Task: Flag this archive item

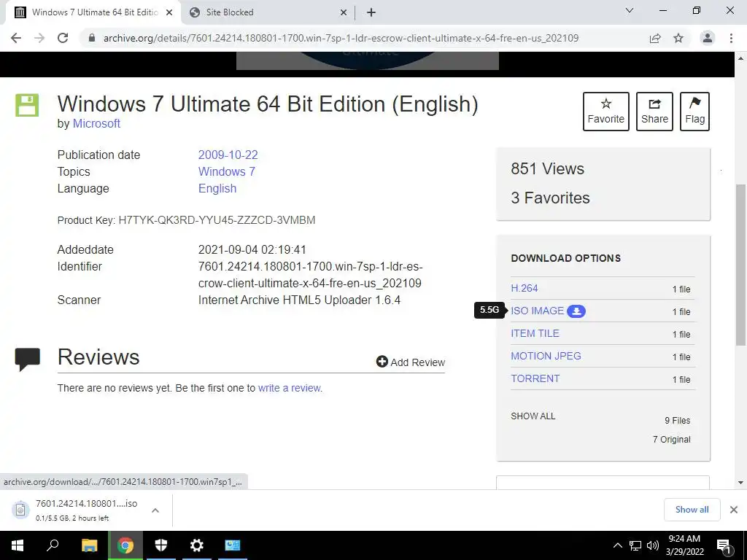Action: coord(694,112)
